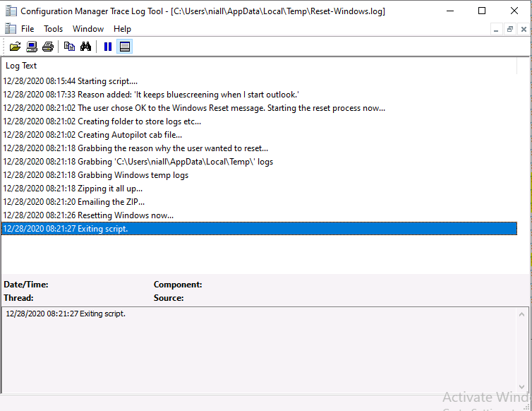The height and width of the screenshot is (411, 532).
Task: Select 'Grabbing the reason why' log row
Action: [259, 148]
